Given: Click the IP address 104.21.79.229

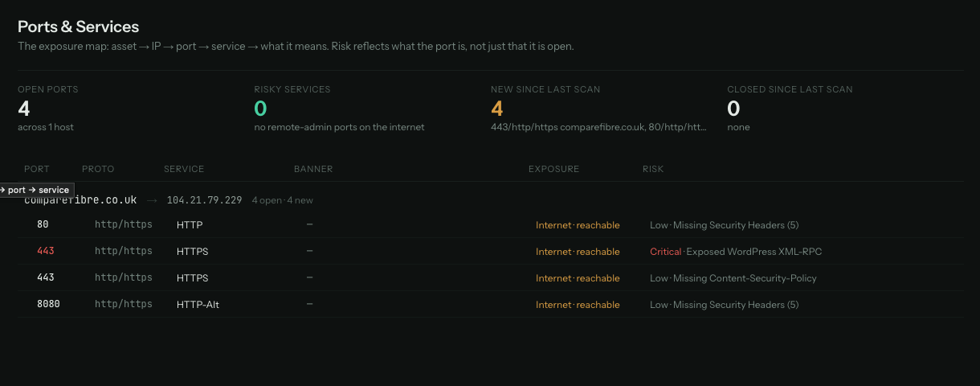Looking at the screenshot, I should click(204, 200).
